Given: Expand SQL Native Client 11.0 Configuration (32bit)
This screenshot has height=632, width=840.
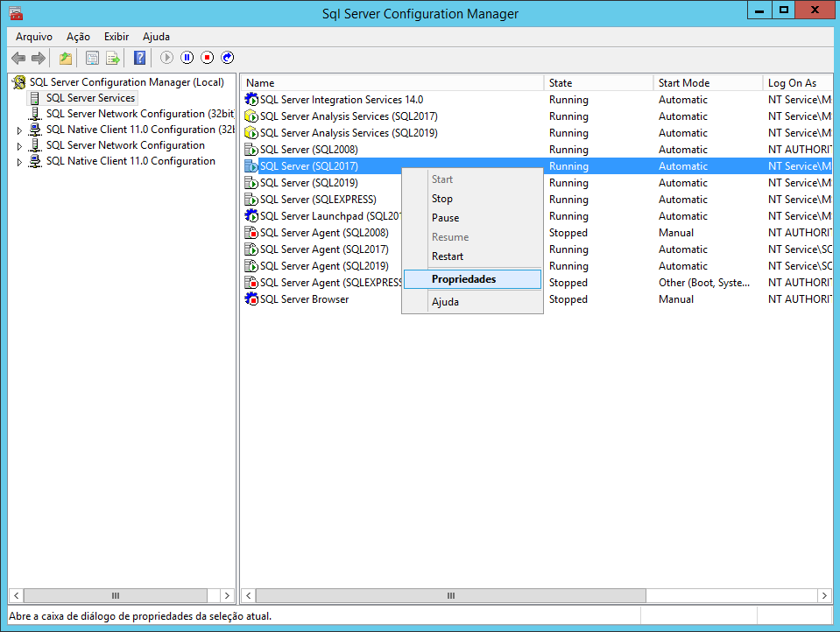Looking at the screenshot, I should (x=19, y=130).
